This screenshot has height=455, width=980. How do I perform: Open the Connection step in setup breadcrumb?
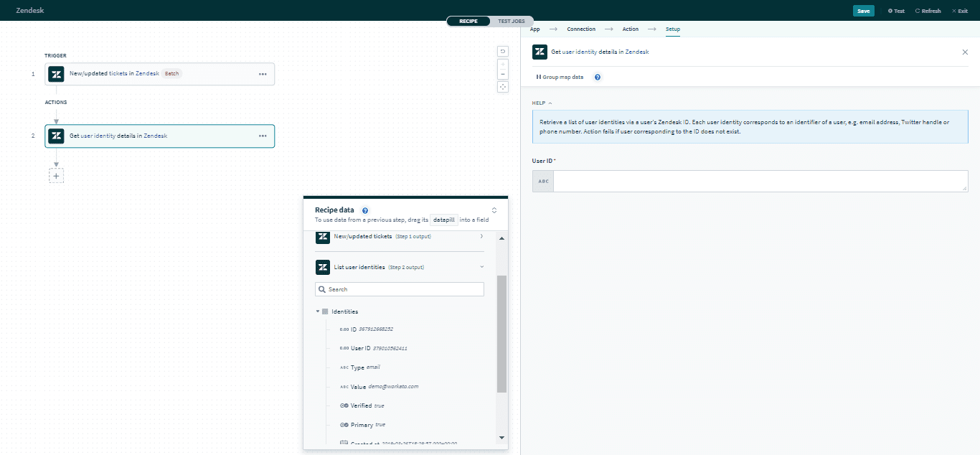tap(580, 29)
